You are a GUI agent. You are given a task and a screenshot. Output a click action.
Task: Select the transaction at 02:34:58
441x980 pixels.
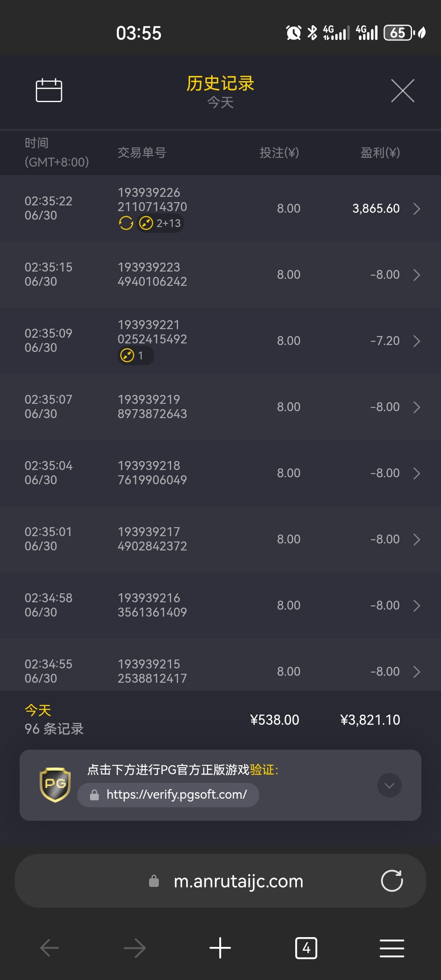click(x=220, y=605)
